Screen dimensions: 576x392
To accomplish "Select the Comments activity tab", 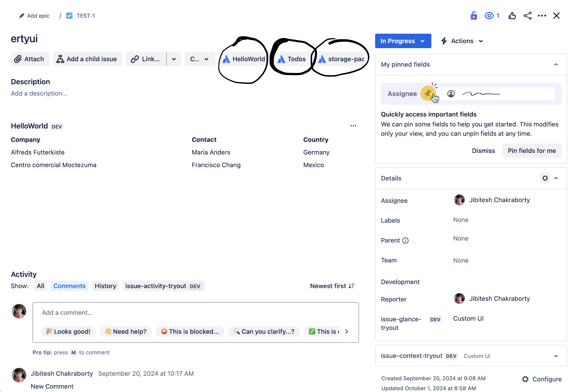I will tap(69, 286).
